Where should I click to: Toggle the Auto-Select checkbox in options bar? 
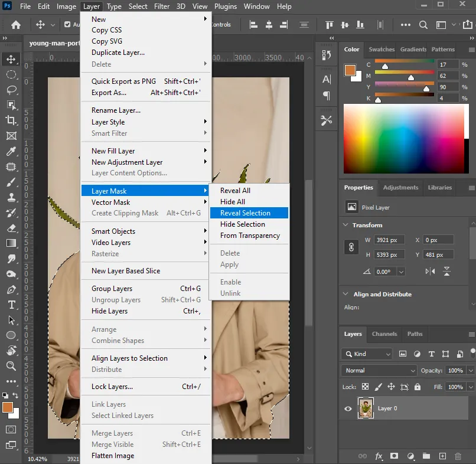(67, 25)
